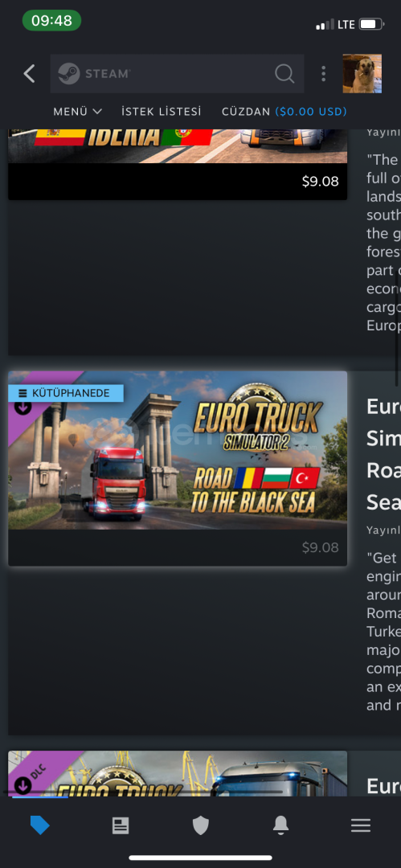Open Road to the Black Sea DLC banner
This screenshot has height=868, width=401.
[178, 450]
